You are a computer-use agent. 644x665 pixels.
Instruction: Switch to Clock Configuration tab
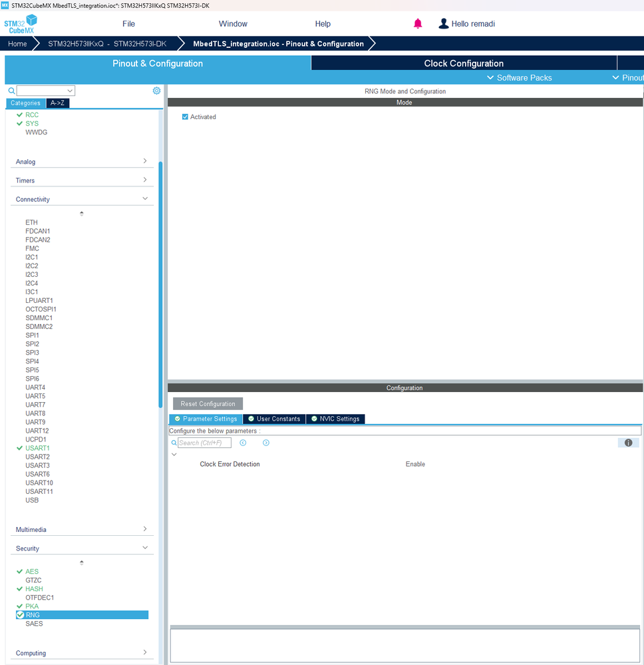pos(464,63)
